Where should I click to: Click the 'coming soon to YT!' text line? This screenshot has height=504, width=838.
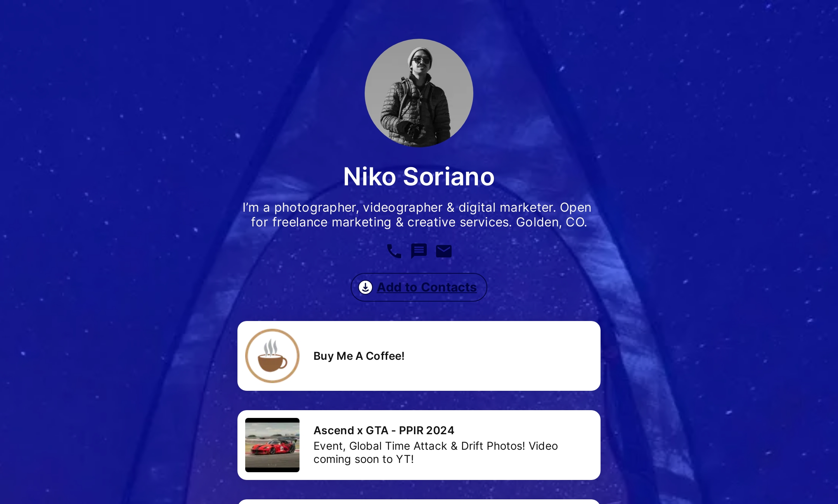pyautogui.click(x=364, y=459)
